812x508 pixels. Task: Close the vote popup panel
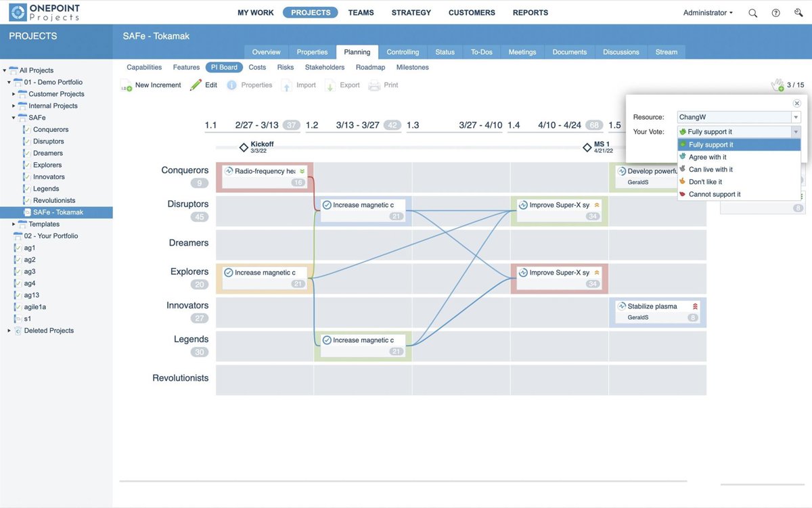(796, 103)
